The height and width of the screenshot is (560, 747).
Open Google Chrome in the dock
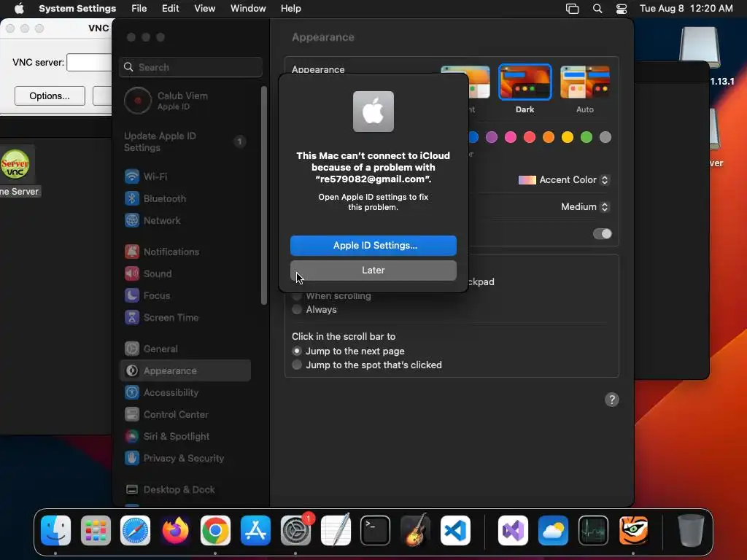(215, 530)
